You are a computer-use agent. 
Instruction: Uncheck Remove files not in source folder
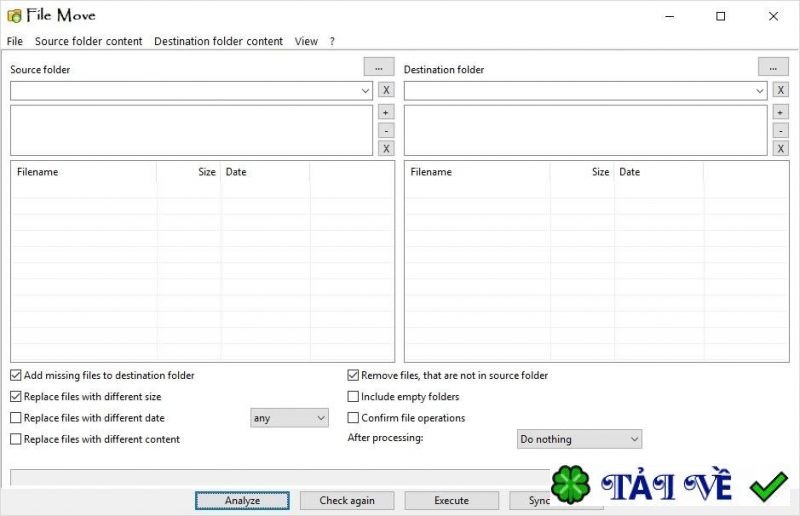pyautogui.click(x=353, y=375)
